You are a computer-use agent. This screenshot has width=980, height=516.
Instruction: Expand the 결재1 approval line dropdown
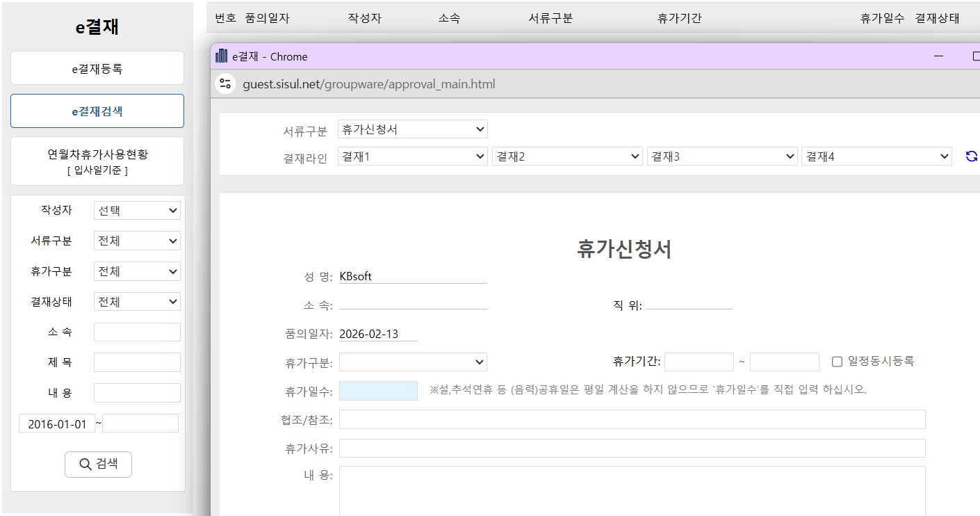point(412,156)
